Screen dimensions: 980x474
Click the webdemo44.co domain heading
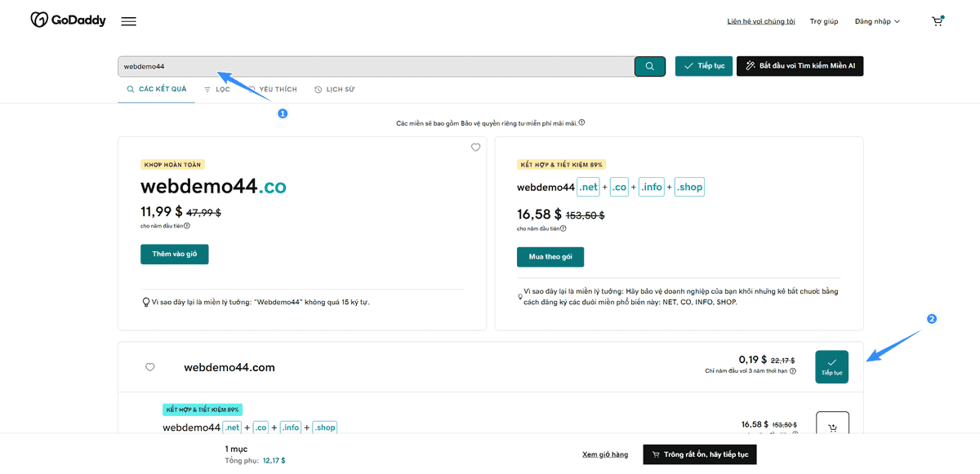(213, 187)
